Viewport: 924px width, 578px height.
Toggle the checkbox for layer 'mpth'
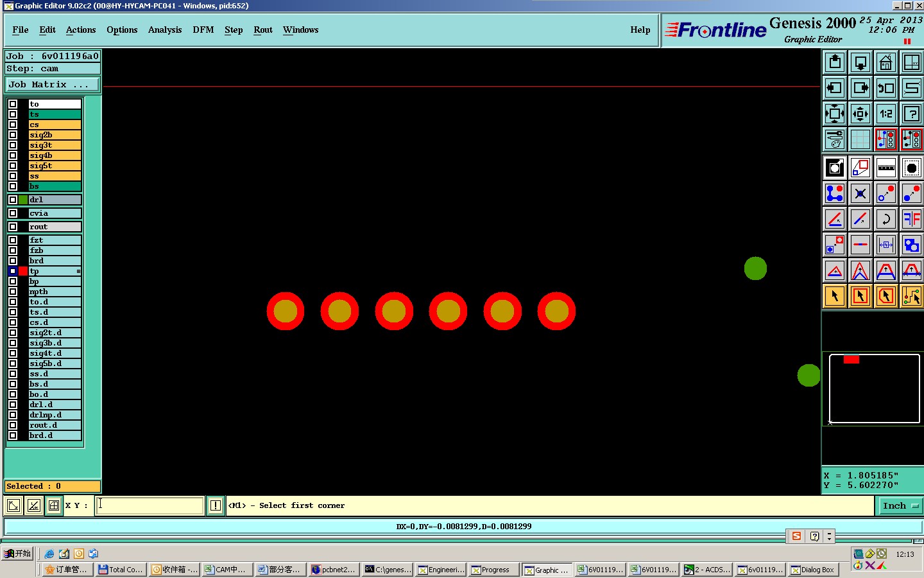[x=13, y=292]
